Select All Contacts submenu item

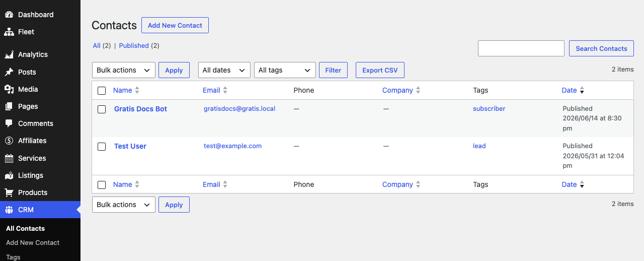point(25,228)
